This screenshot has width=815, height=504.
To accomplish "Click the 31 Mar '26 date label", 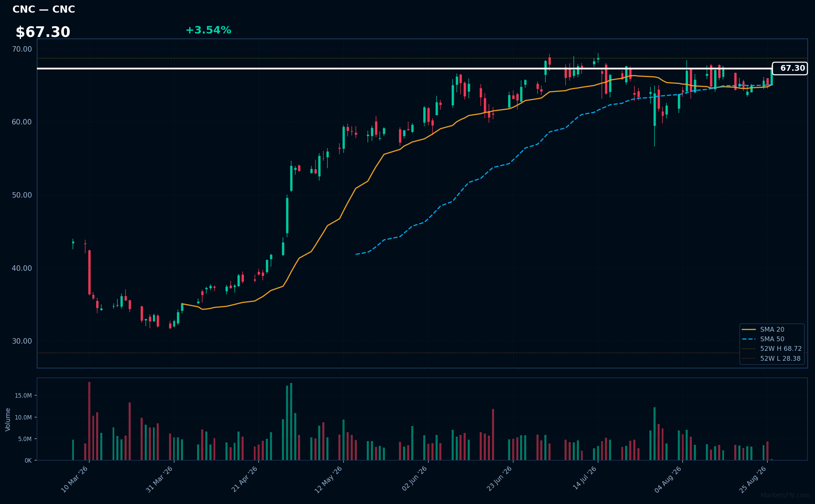I will (159, 479).
